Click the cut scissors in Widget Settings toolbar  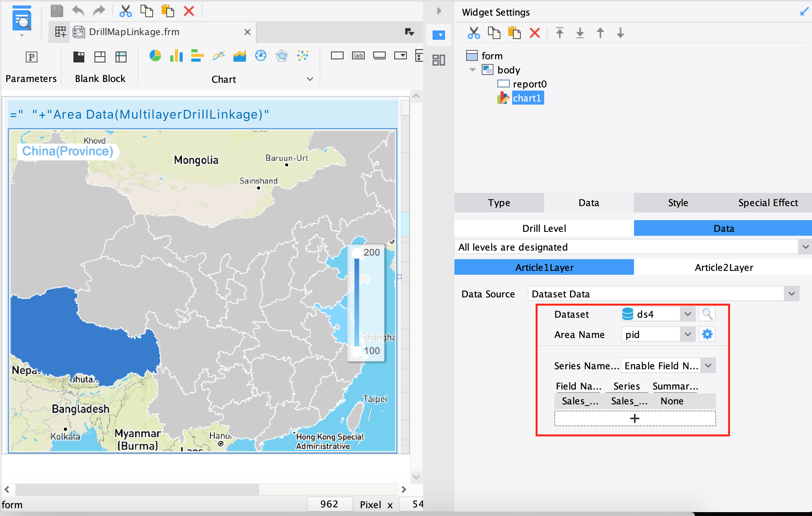point(474,33)
